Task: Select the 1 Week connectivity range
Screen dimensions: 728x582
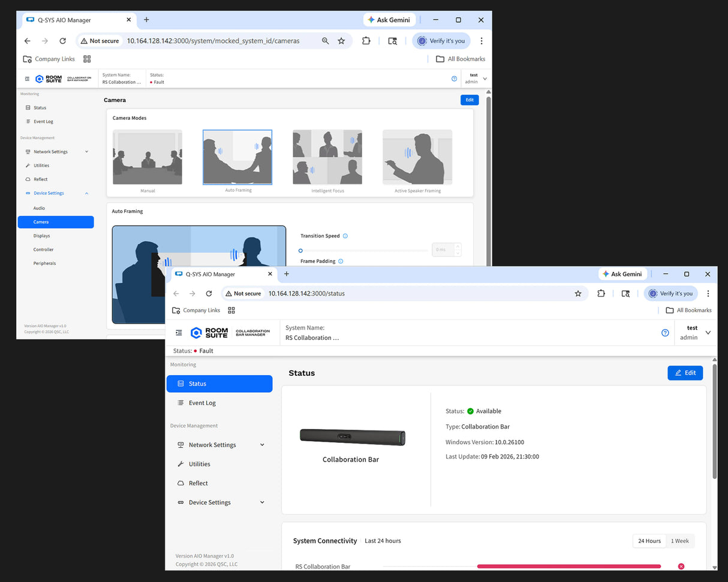Action: 680,541
